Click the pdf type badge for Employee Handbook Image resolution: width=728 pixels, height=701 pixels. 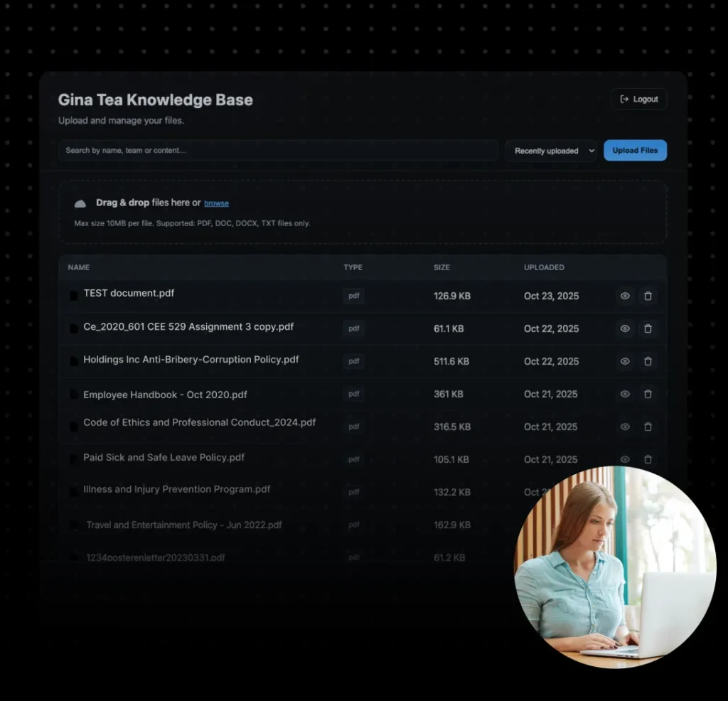[x=353, y=394]
